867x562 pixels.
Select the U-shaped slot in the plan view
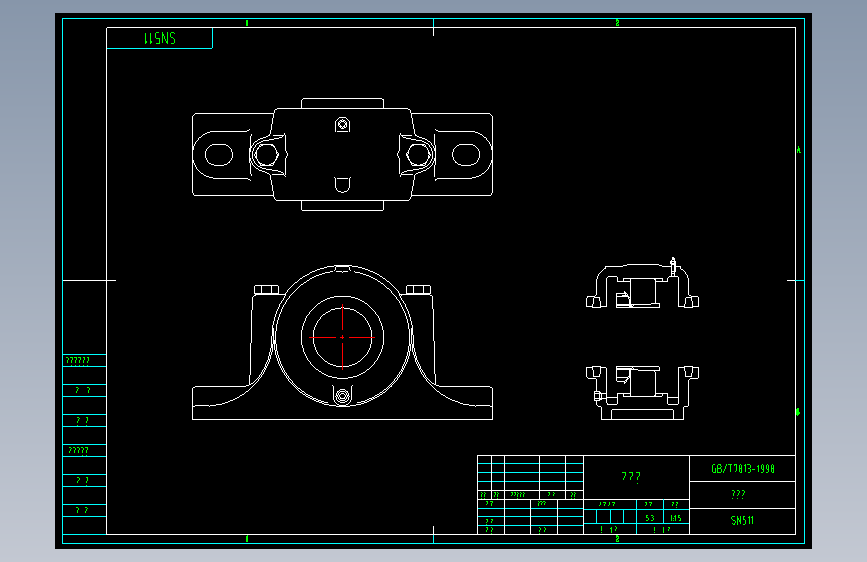click(342, 185)
